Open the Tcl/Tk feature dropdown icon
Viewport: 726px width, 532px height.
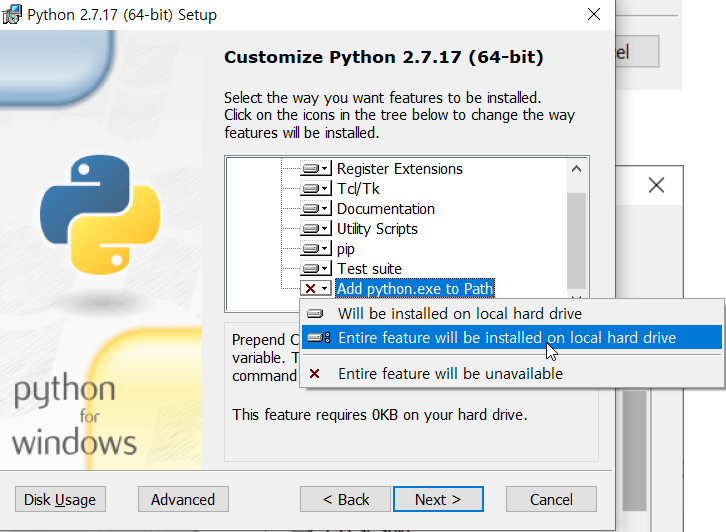316,188
